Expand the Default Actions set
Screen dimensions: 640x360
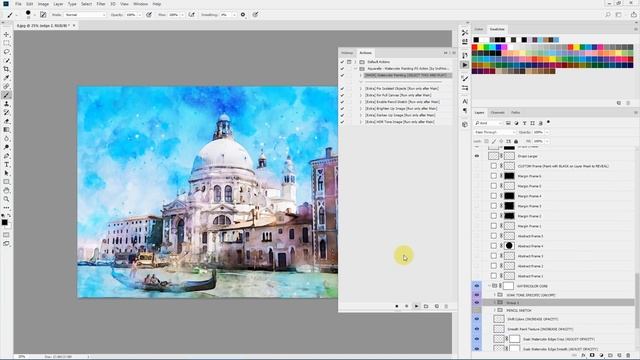pyautogui.click(x=356, y=62)
